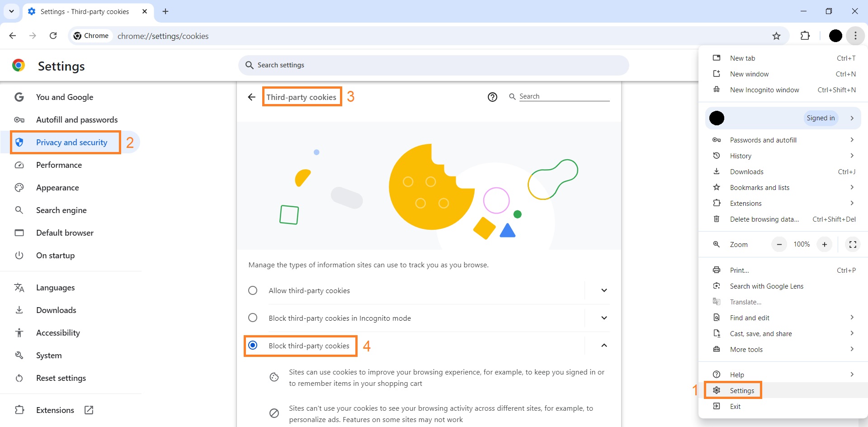Collapse the Block third-party cookies details
This screenshot has width=868, height=427.
click(x=604, y=345)
